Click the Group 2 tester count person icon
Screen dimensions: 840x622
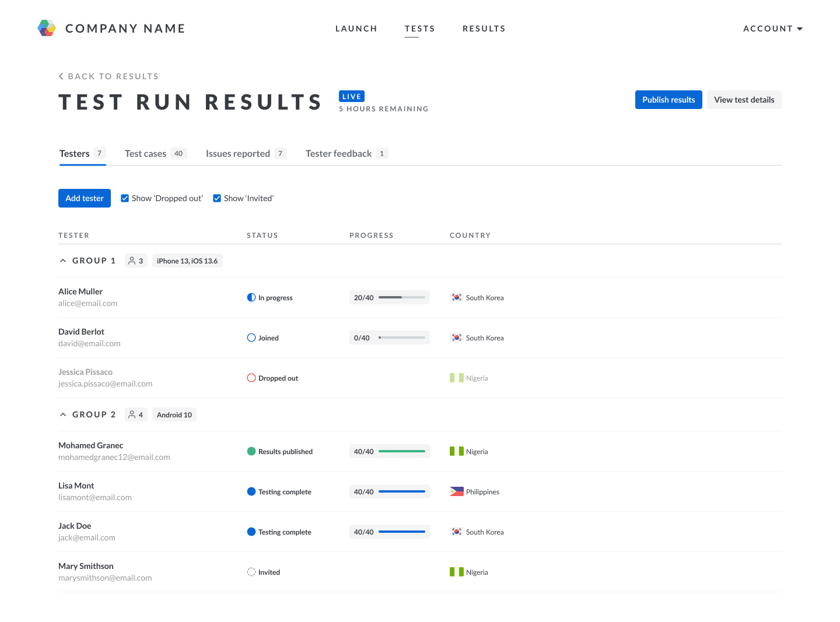132,414
